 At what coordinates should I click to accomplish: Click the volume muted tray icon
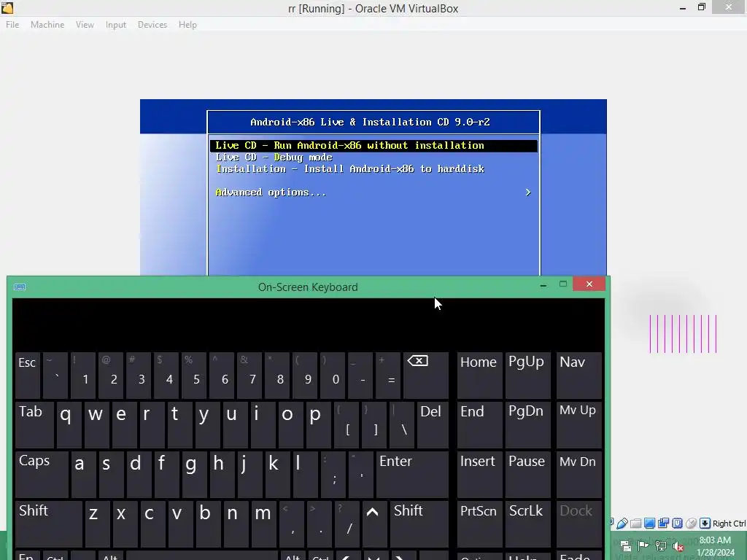point(678,545)
